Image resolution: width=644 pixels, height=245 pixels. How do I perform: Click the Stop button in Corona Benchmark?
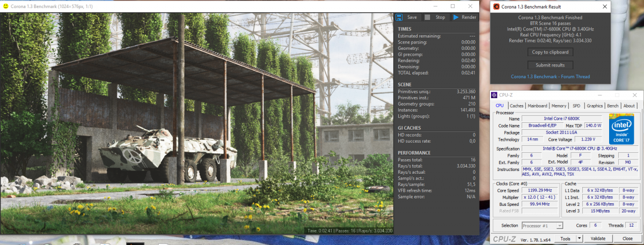pyautogui.click(x=436, y=17)
